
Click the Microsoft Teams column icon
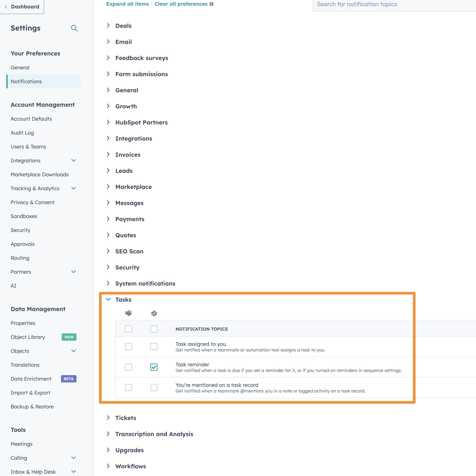(128, 313)
